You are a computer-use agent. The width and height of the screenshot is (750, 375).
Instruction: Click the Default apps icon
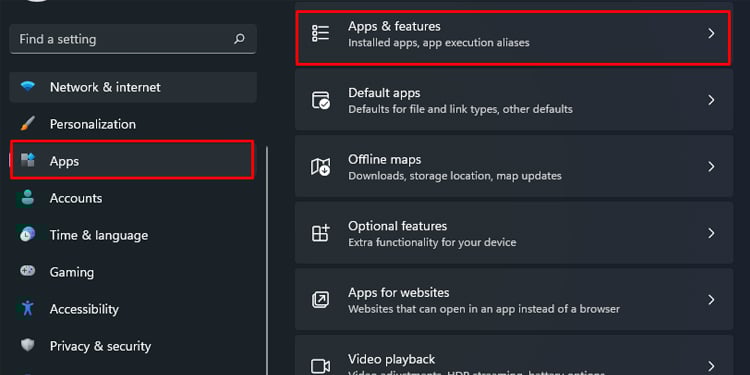pos(320,100)
